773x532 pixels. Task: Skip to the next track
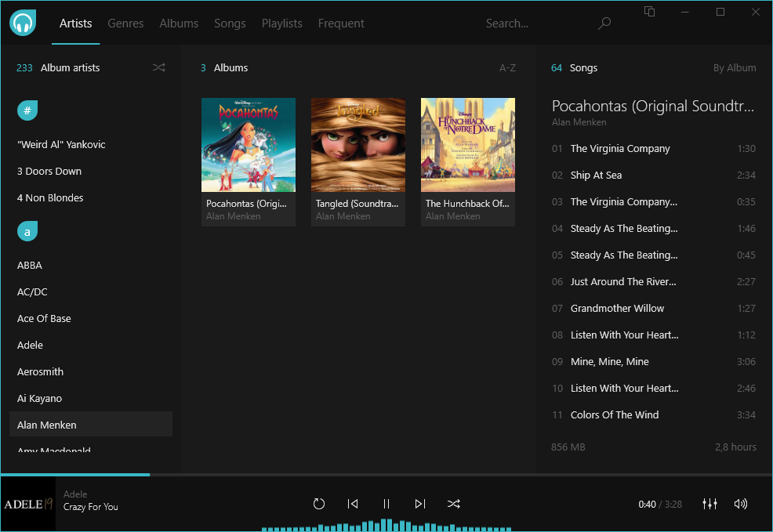(420, 504)
